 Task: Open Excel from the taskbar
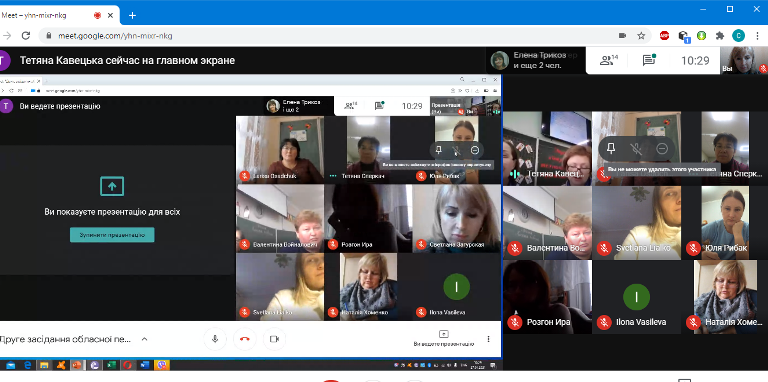(111, 365)
